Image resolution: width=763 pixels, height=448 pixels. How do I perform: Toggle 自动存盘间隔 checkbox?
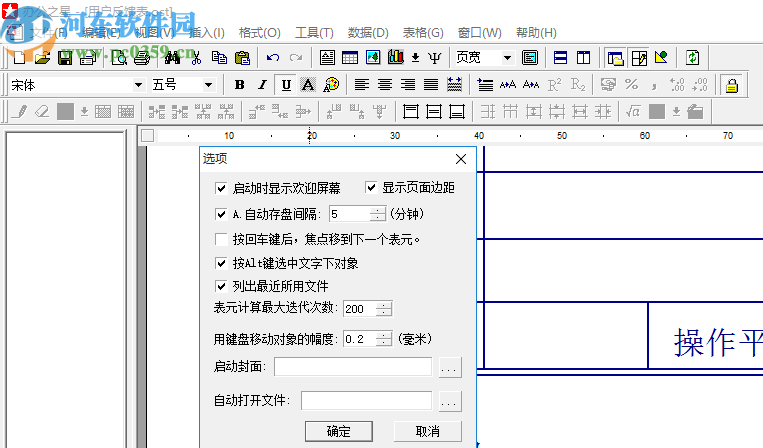tap(221, 214)
